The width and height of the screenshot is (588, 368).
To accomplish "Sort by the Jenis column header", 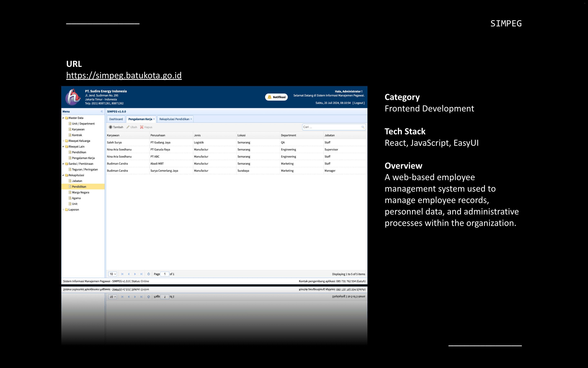I will [215, 135].
